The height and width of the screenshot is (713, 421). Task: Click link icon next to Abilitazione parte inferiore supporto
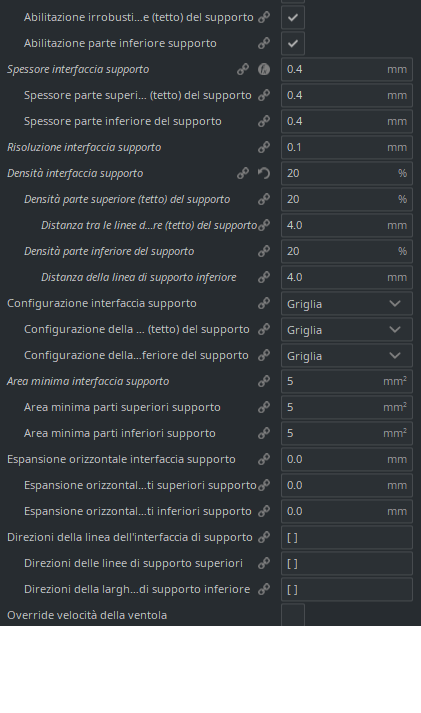tap(264, 43)
